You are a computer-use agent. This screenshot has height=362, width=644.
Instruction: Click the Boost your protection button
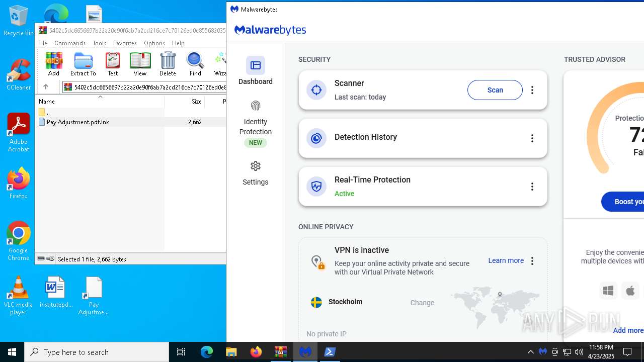[x=623, y=202]
